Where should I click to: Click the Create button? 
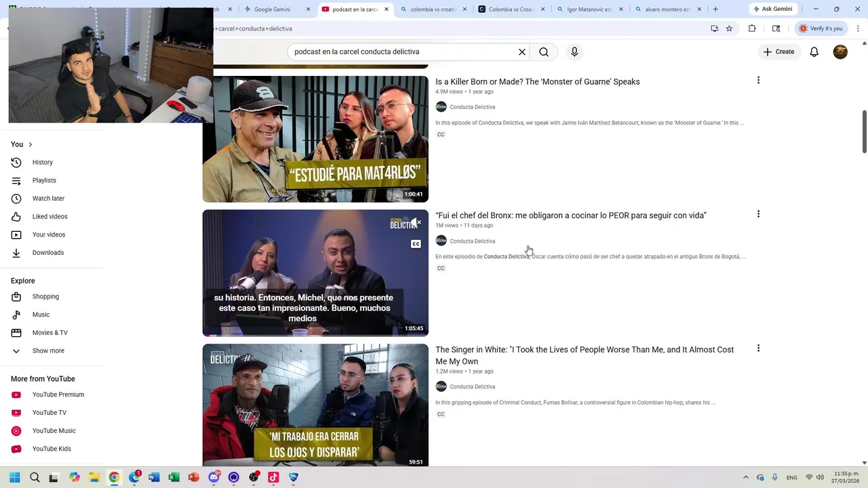pos(778,52)
